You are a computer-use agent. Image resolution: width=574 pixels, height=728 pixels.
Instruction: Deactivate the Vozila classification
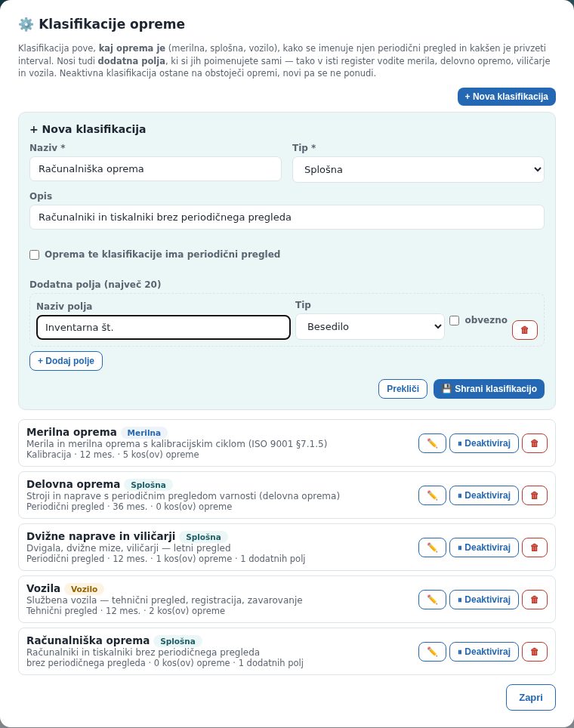[484, 600]
